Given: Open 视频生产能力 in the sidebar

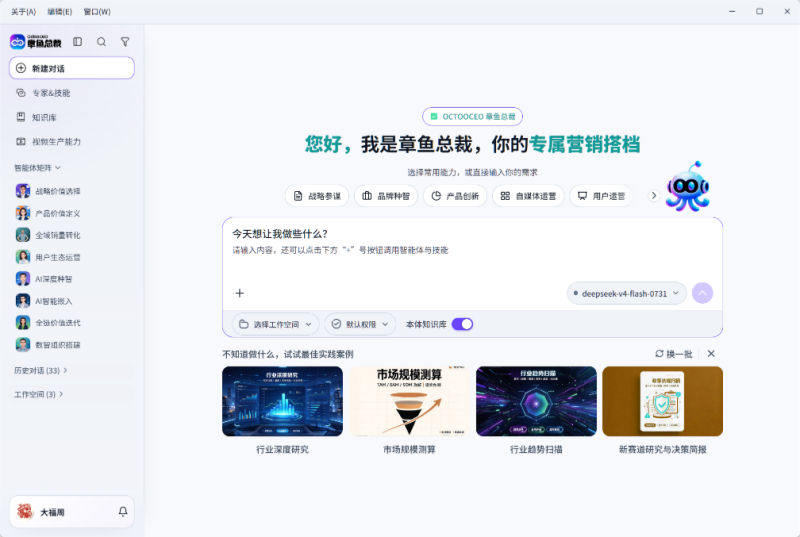Looking at the screenshot, I should tap(72, 142).
